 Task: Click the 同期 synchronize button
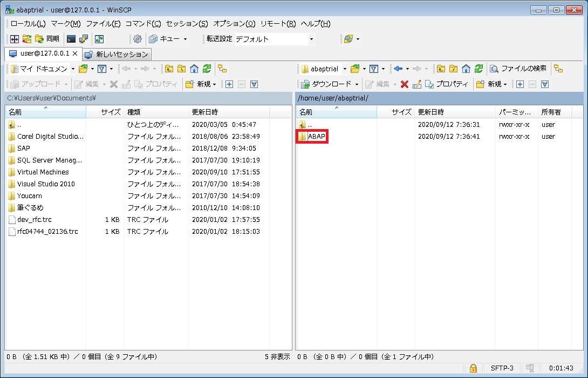click(x=47, y=39)
